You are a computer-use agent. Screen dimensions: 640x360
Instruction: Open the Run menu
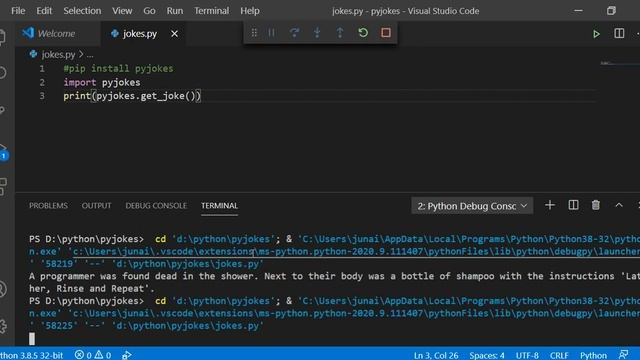(175, 11)
